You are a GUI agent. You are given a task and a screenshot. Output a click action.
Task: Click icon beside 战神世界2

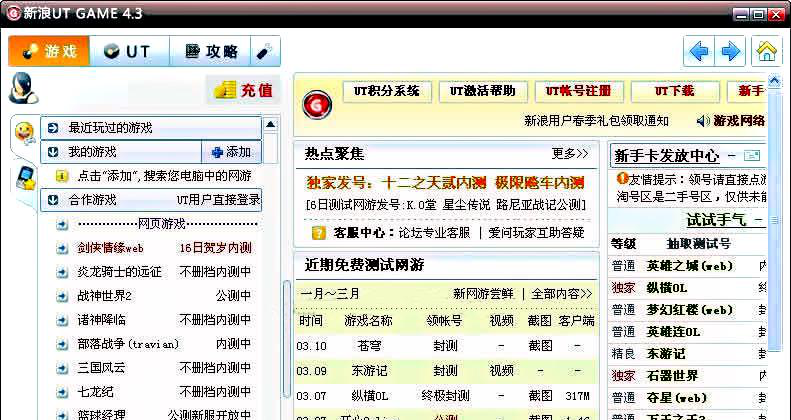(62, 296)
